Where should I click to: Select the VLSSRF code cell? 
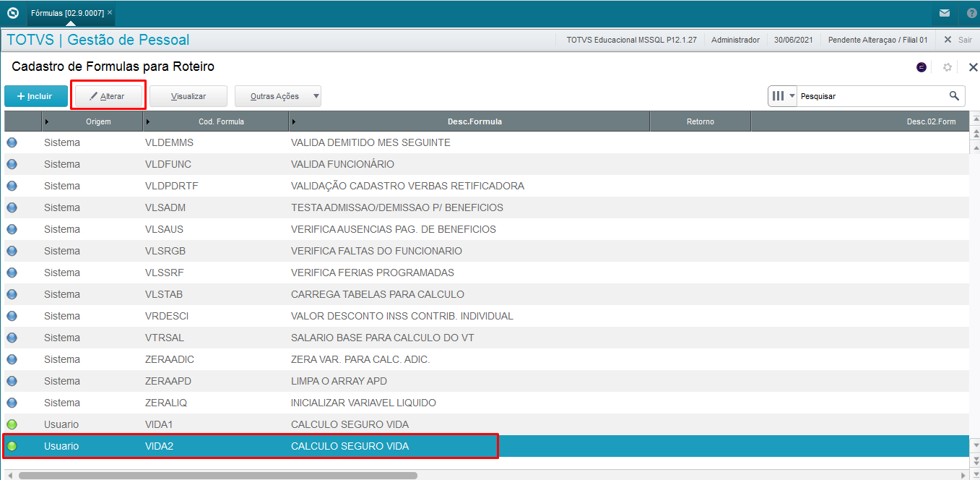pos(165,273)
